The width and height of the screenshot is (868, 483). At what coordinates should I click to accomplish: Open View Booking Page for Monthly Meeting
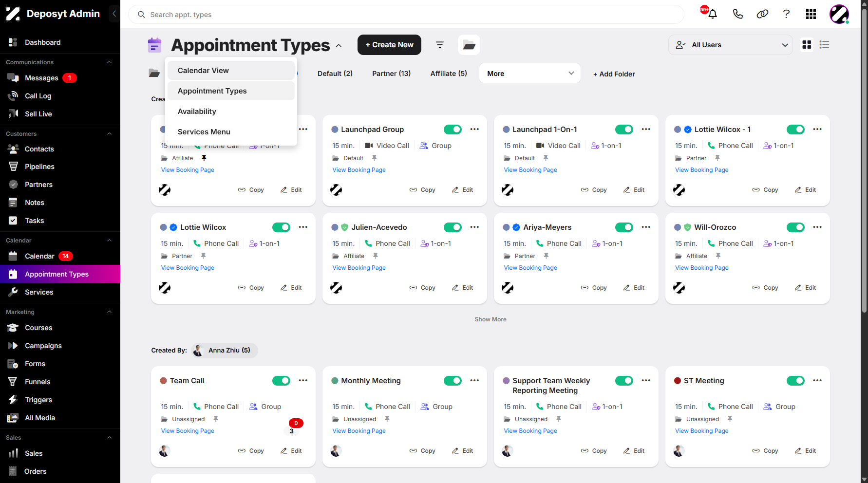[359, 431]
